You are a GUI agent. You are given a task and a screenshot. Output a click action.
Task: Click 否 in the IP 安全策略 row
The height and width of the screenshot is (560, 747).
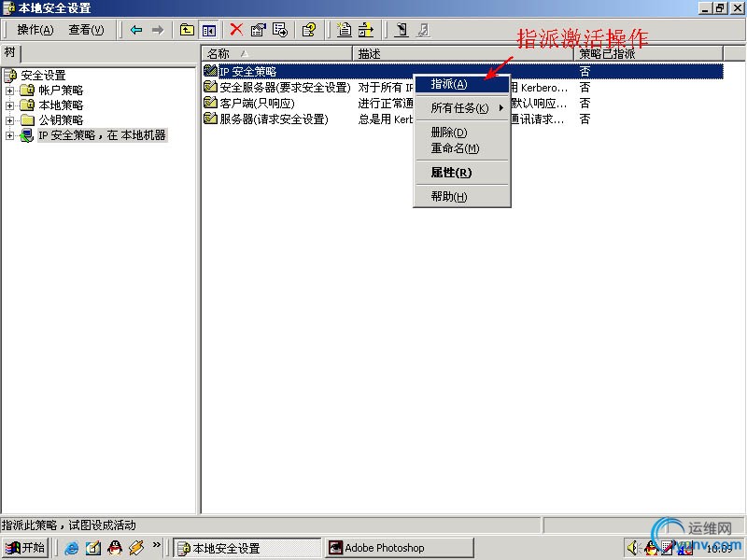pos(585,72)
